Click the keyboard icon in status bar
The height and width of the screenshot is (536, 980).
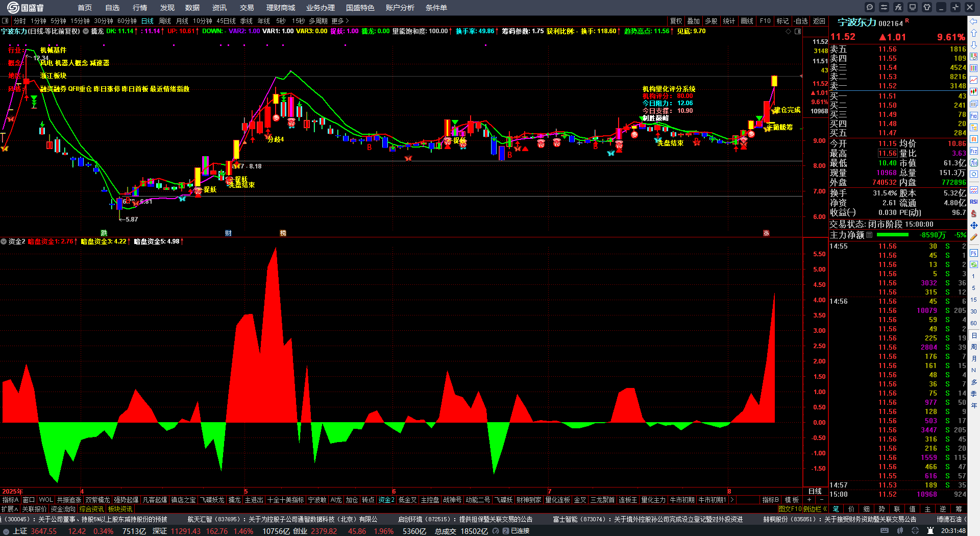click(885, 531)
